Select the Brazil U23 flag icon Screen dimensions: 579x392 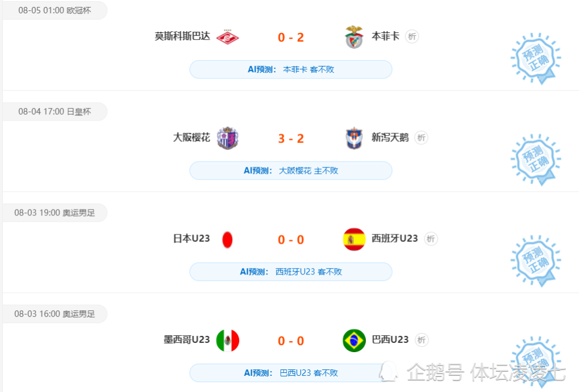tap(354, 340)
